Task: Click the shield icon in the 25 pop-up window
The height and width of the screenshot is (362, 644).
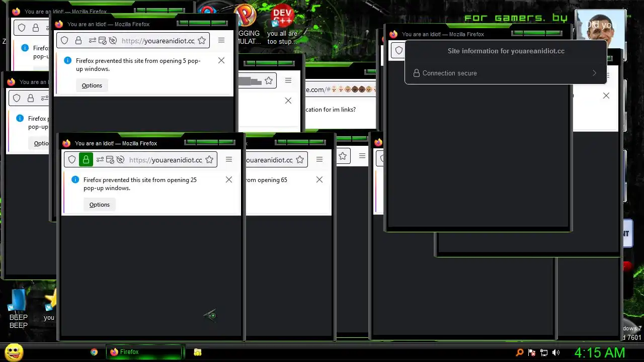Action: pyautogui.click(x=72, y=160)
